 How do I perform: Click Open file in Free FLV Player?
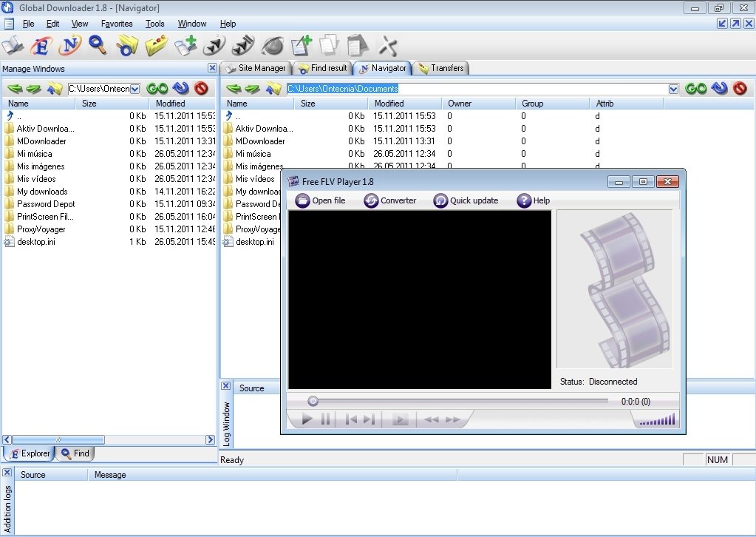[x=320, y=200]
